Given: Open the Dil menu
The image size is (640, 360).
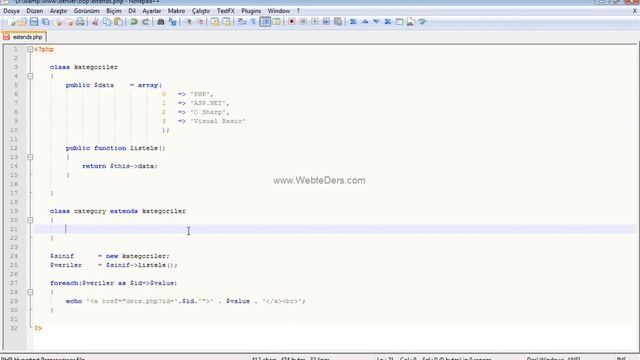Looking at the screenshot, I should coord(132,11).
